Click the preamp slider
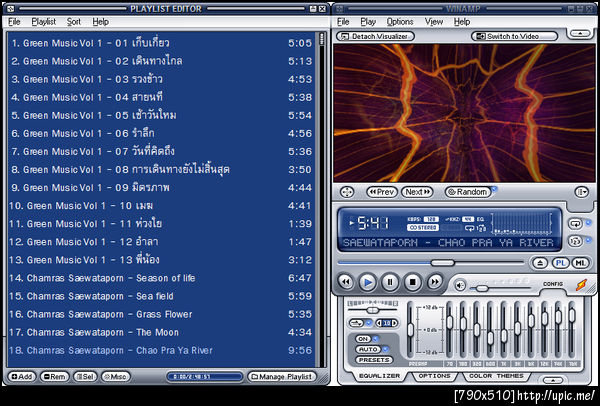 click(410, 330)
